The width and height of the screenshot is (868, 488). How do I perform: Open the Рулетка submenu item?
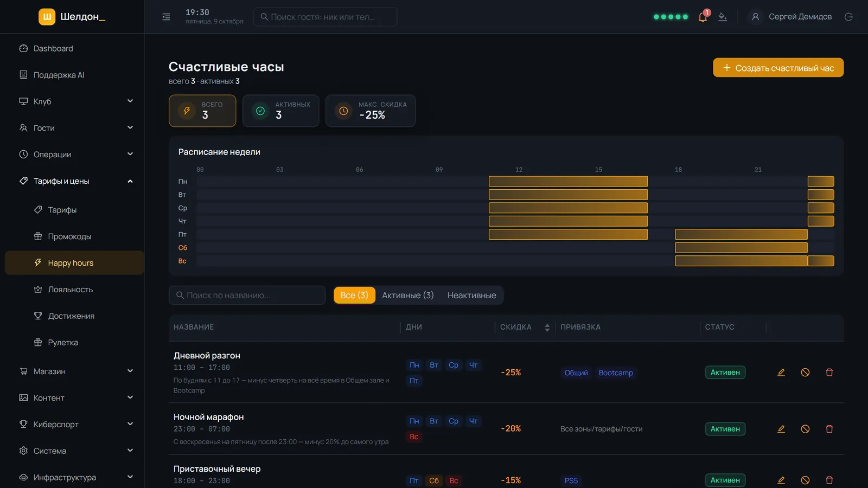coord(75,343)
